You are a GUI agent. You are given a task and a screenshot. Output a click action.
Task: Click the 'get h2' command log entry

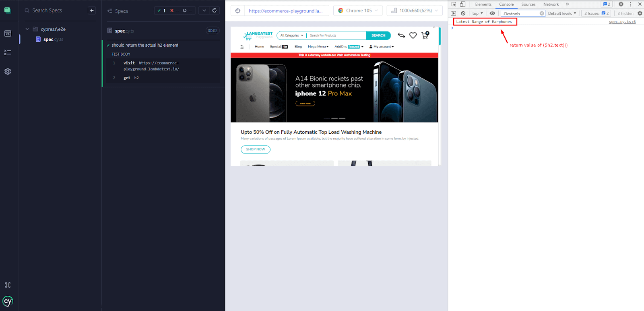(x=163, y=78)
